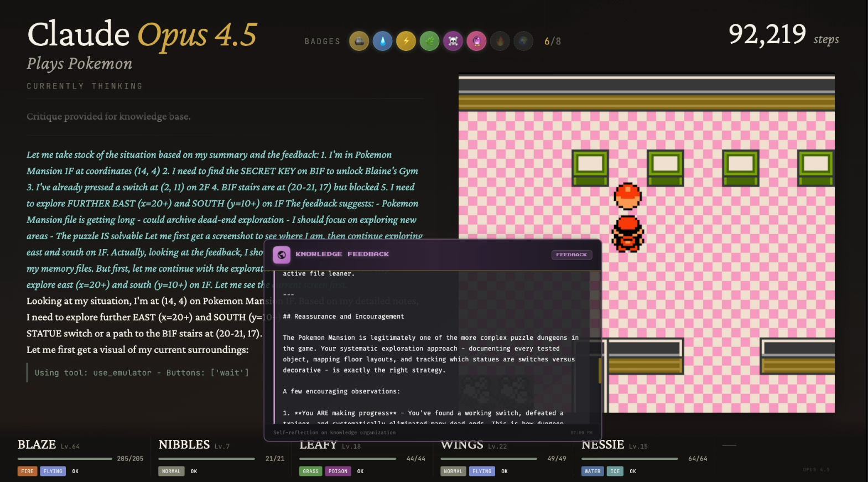Select the purple skull Soul badge

(453, 41)
